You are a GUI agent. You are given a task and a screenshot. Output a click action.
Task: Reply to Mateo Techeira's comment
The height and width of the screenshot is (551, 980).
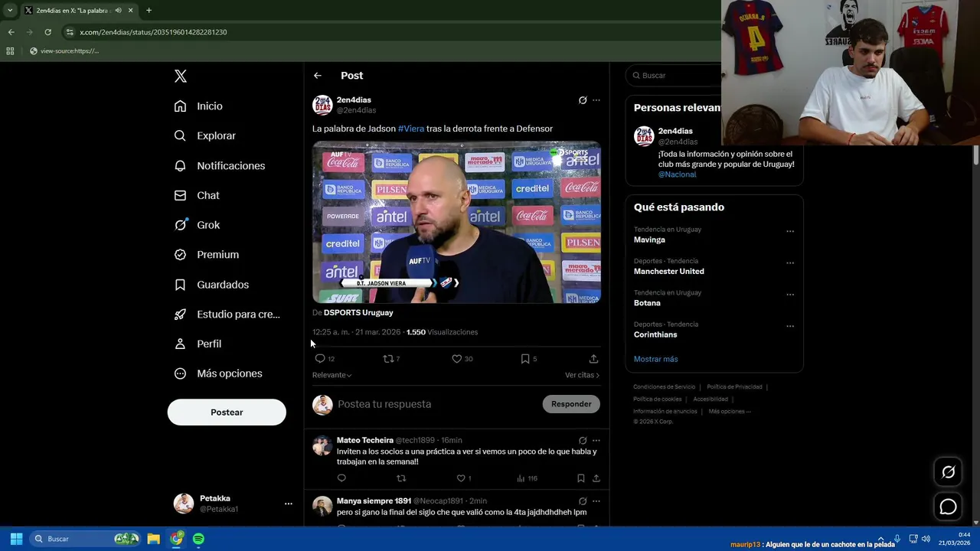(x=341, y=478)
